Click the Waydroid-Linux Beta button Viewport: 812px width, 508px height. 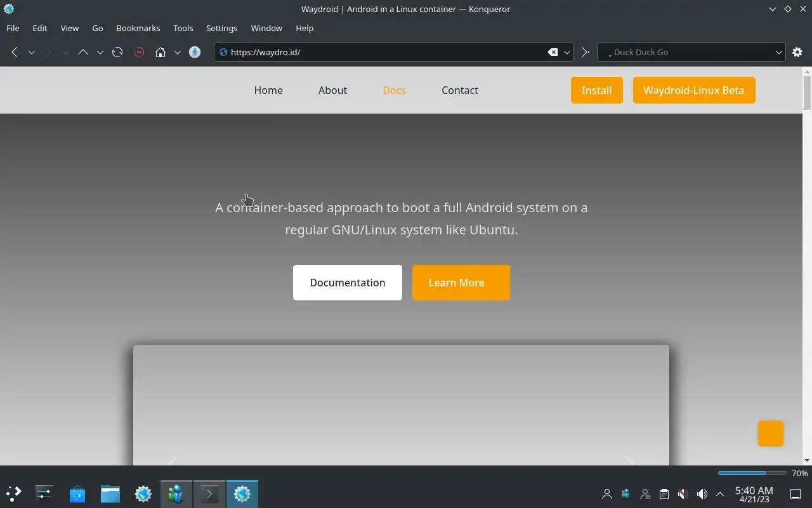[x=694, y=90]
